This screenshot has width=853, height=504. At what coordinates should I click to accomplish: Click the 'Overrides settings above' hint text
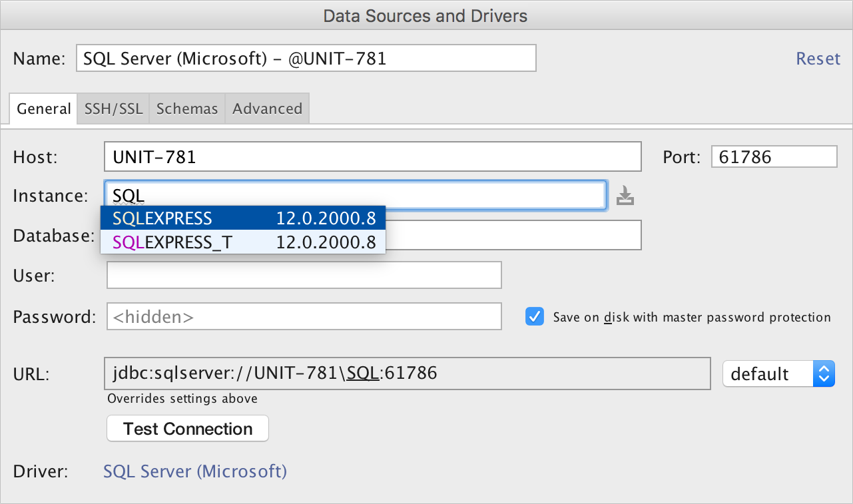pyautogui.click(x=182, y=399)
